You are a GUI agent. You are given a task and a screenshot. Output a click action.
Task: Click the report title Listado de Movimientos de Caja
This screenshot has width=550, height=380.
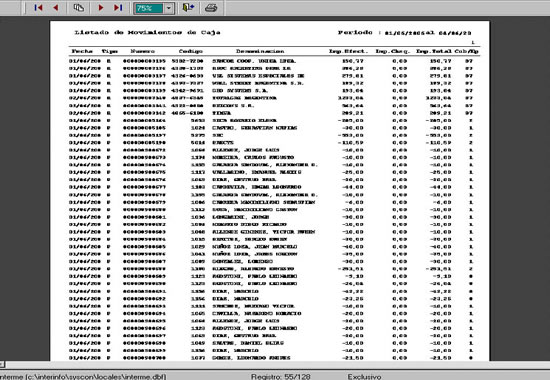click(x=147, y=33)
